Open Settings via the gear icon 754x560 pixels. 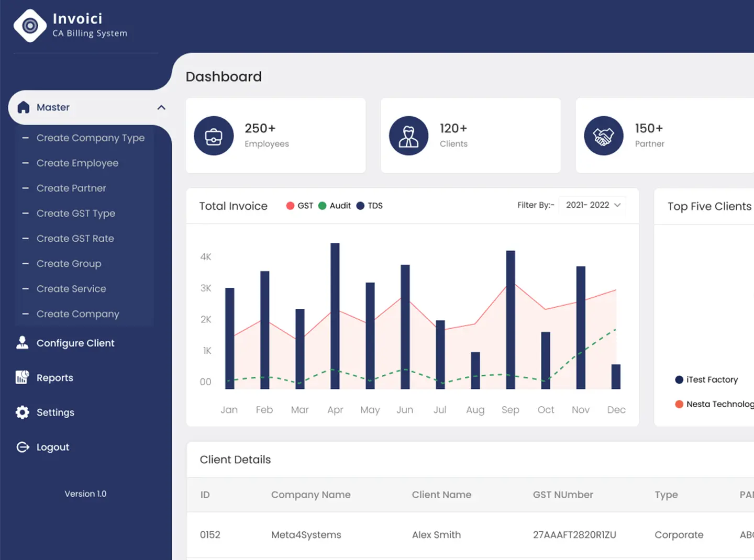pyautogui.click(x=23, y=412)
